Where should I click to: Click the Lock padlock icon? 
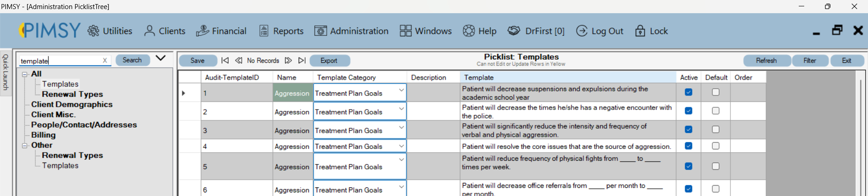point(640,31)
